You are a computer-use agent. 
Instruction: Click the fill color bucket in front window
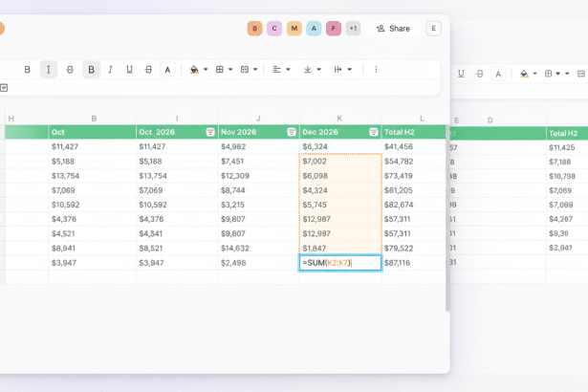194,70
